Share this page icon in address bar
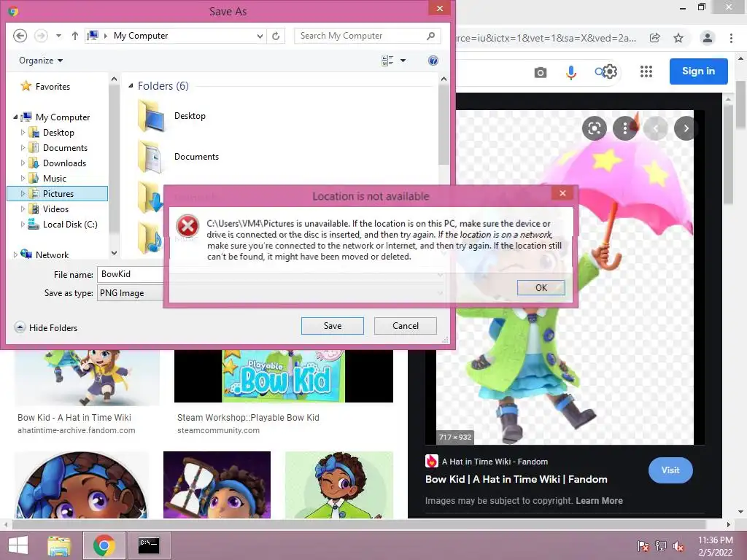 click(655, 38)
